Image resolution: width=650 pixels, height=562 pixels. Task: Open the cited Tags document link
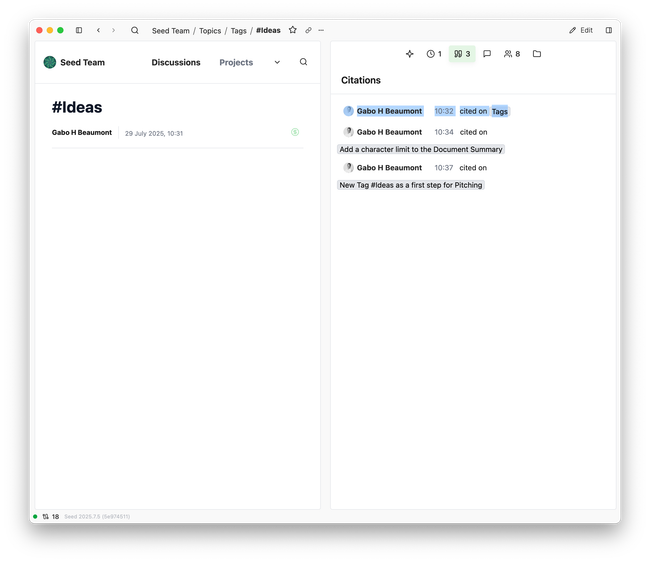[x=500, y=111]
